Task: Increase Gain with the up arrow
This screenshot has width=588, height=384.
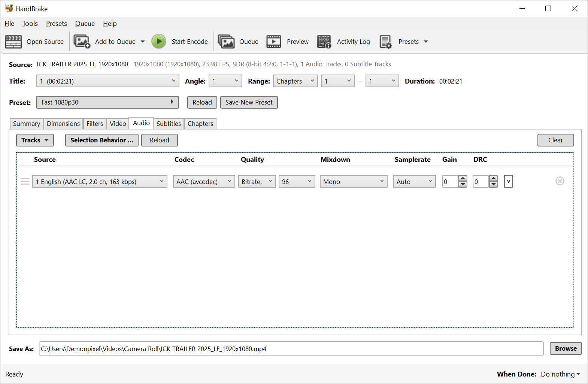Action: pos(463,178)
